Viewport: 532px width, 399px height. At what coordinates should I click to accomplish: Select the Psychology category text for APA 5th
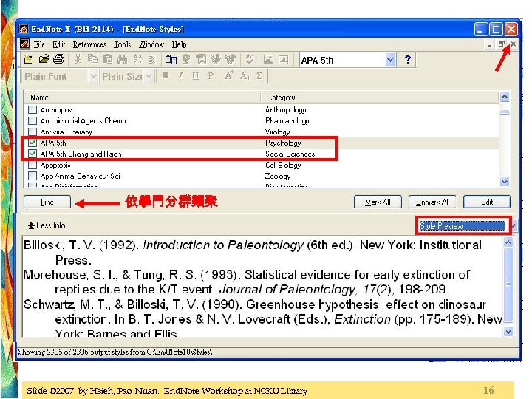click(x=283, y=143)
